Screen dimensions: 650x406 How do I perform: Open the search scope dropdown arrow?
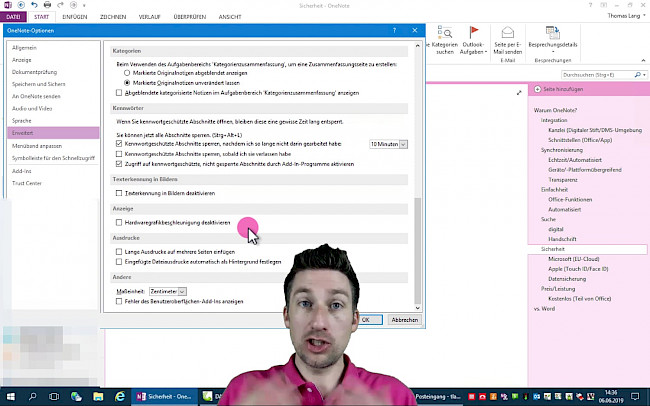point(644,75)
